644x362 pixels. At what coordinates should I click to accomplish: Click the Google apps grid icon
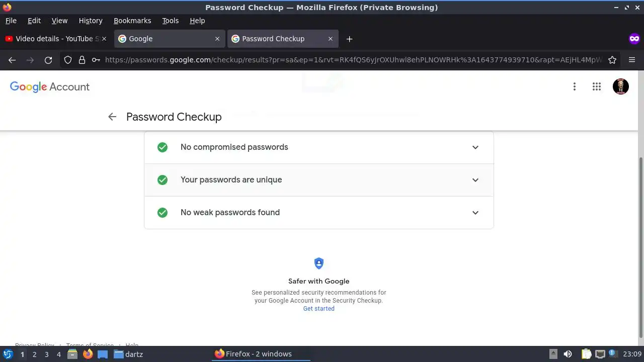coord(597,86)
